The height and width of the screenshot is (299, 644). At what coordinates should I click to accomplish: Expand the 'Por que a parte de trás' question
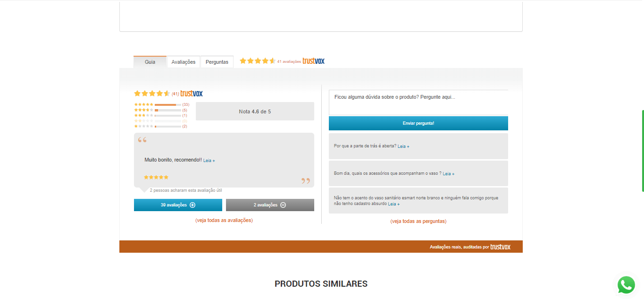pyautogui.click(x=403, y=146)
